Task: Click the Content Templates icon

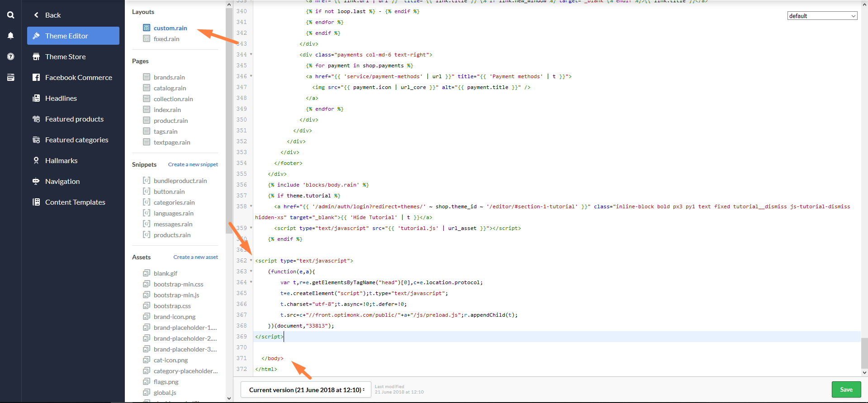Action: [x=36, y=202]
